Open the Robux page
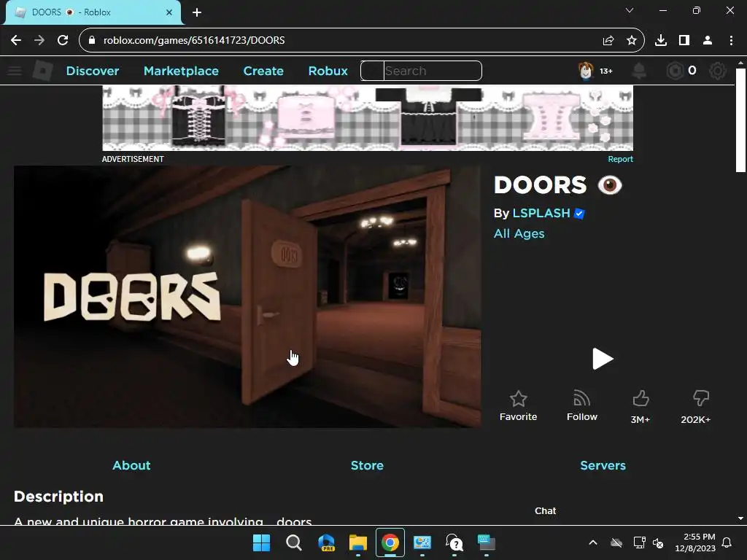The image size is (747, 560). pyautogui.click(x=328, y=71)
